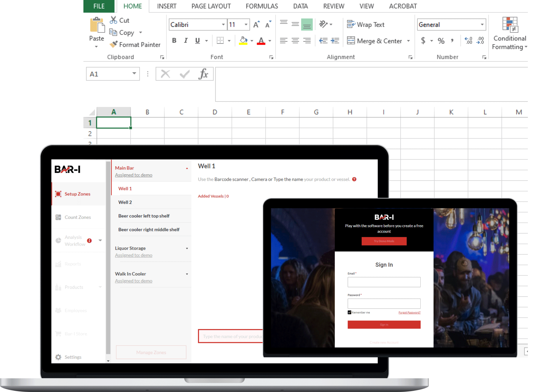The image size is (538, 392).
Task: Increase font size with large A icon
Action: pos(256,24)
